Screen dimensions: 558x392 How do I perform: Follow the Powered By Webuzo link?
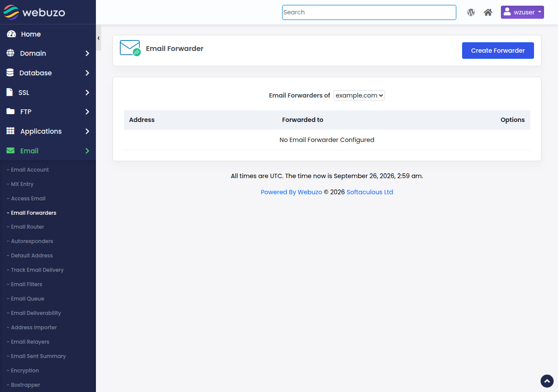pyautogui.click(x=291, y=192)
